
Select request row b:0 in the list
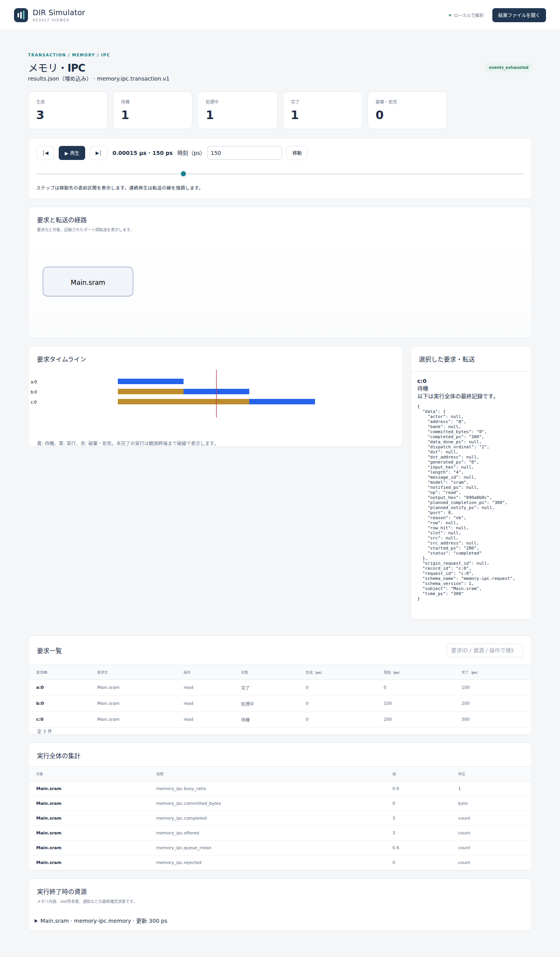pos(280,704)
